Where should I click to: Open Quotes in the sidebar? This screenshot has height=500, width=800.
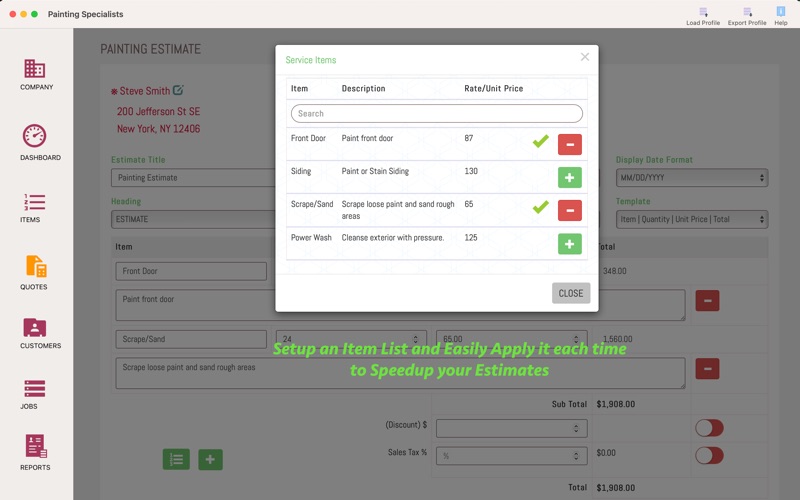coord(35,272)
